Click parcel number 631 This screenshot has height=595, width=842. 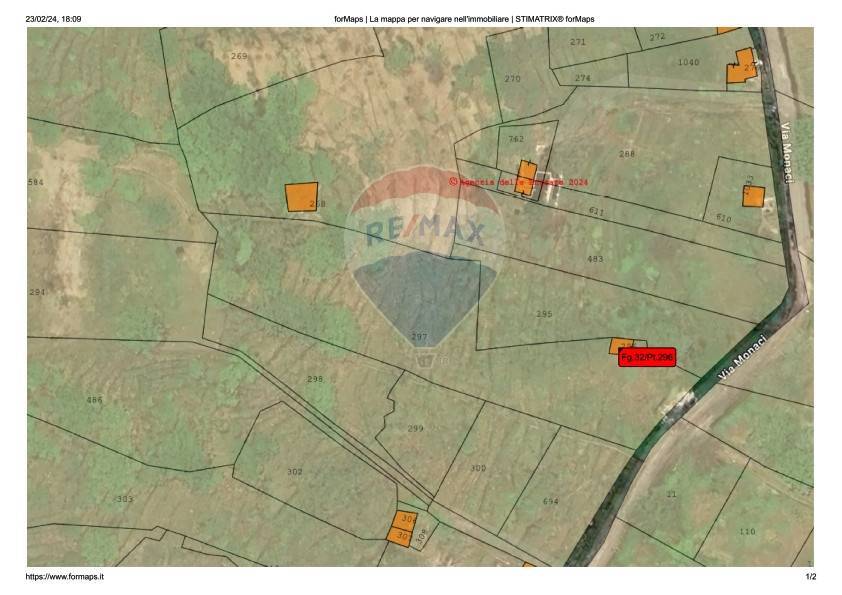596,211
